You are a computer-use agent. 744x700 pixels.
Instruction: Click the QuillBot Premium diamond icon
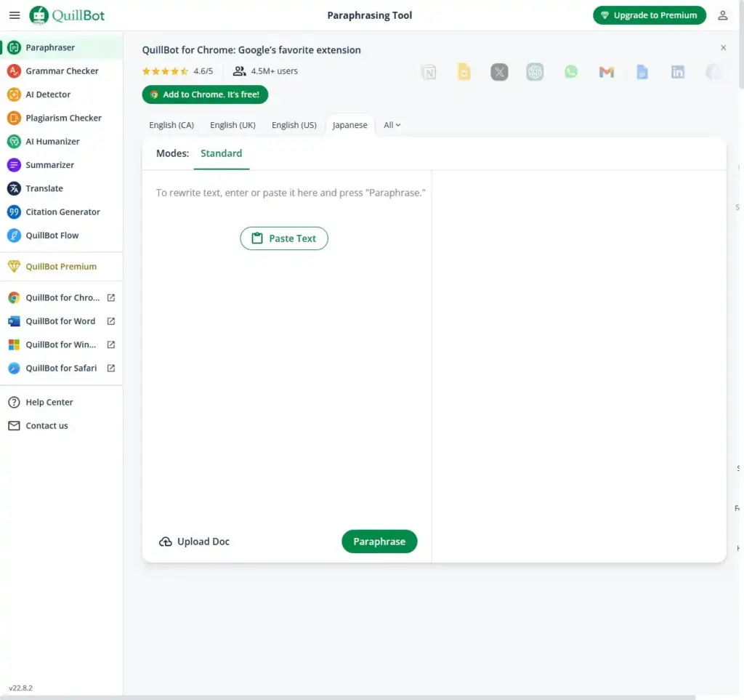[15, 266]
